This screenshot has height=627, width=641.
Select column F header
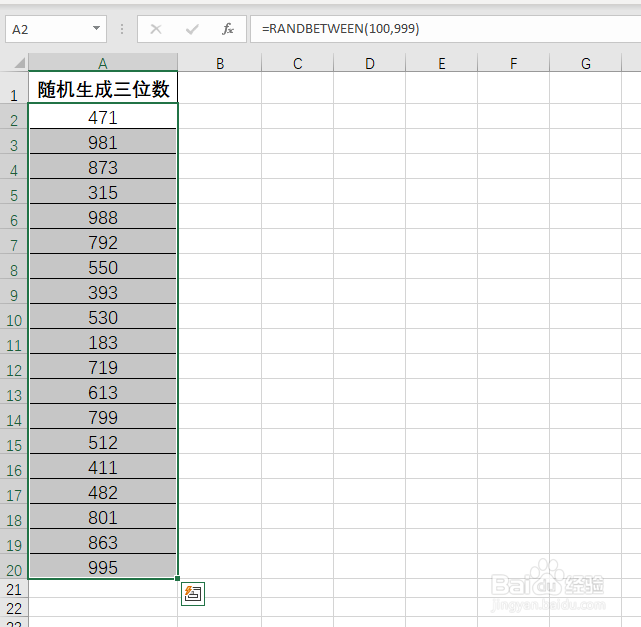(x=513, y=63)
